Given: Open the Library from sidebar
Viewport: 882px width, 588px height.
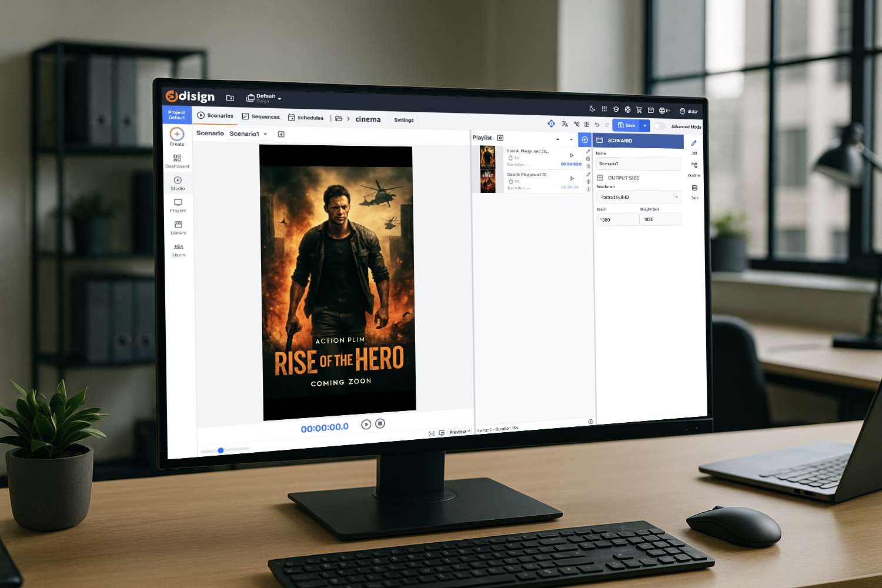Looking at the screenshot, I should tap(178, 226).
